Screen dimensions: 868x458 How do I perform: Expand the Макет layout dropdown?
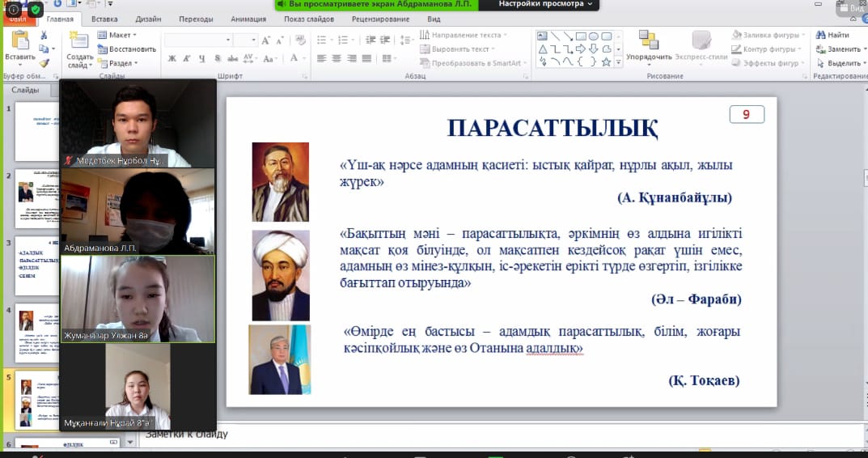(116, 35)
